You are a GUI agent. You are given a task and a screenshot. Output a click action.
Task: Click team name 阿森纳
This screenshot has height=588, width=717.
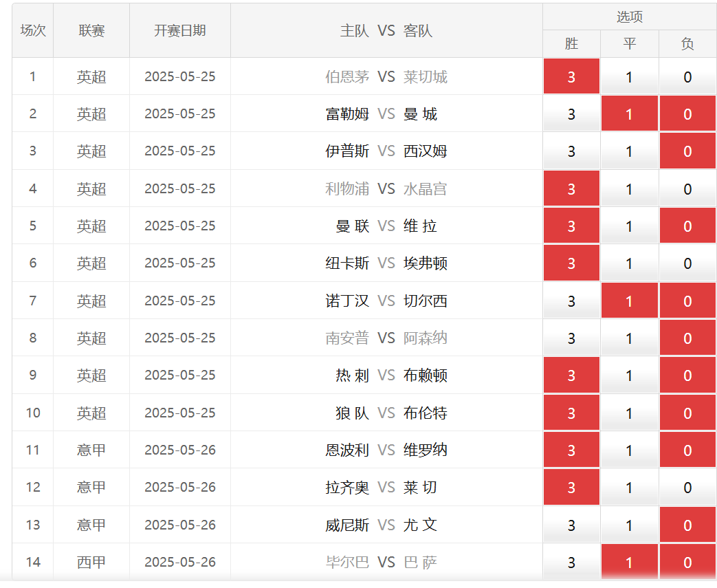tap(426, 338)
